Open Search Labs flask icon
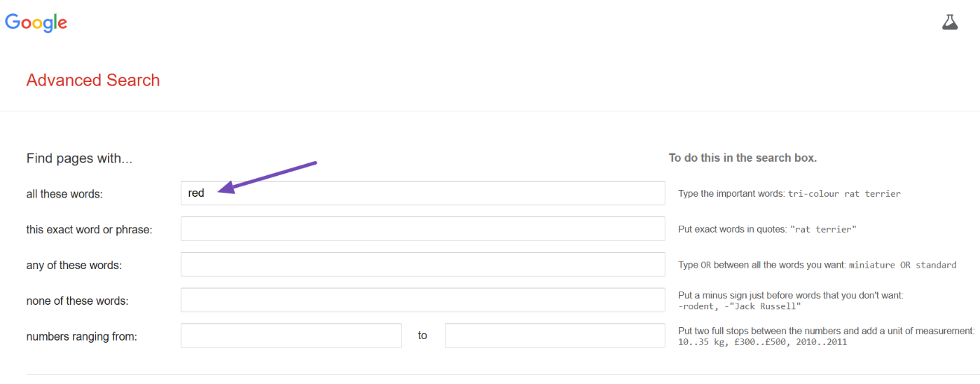This screenshot has height=384, width=980. click(949, 22)
